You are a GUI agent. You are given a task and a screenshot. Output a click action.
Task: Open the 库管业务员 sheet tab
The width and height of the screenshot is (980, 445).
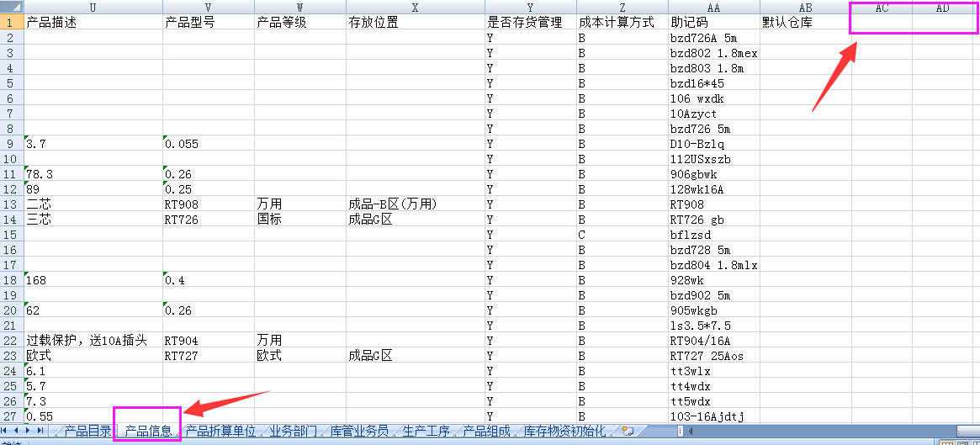(359, 432)
